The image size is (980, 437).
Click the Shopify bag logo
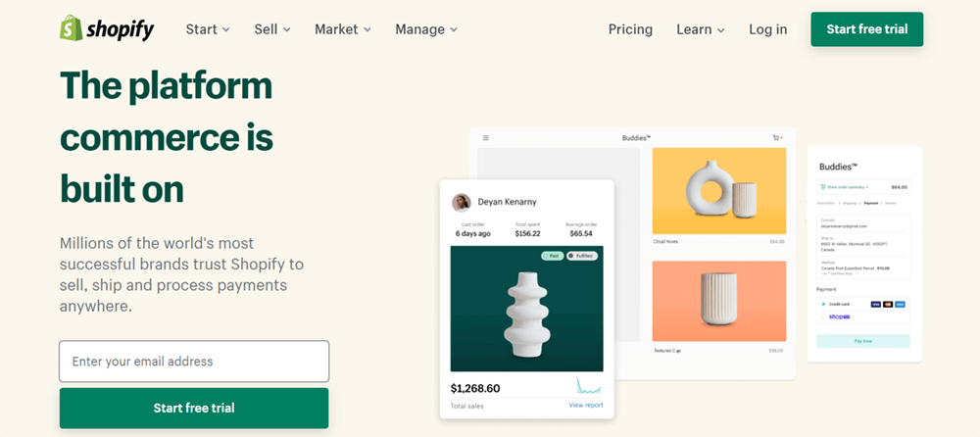70,28
